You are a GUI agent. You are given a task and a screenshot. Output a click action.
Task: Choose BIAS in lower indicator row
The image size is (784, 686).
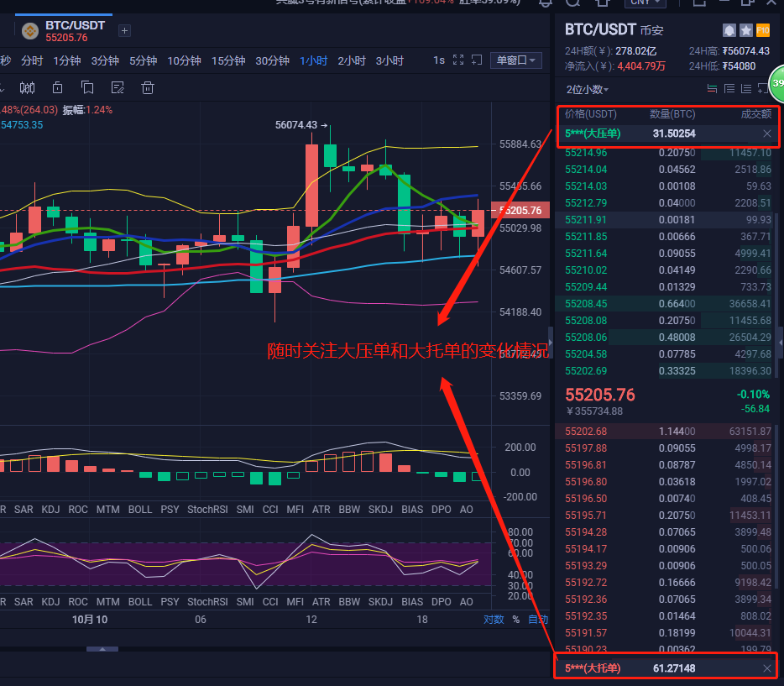point(412,602)
